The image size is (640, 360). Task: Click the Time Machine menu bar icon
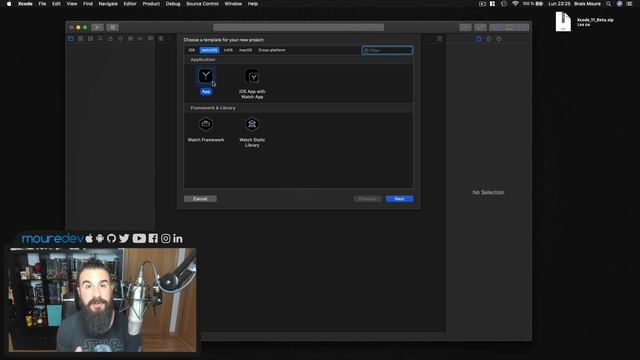pyautogui.click(x=504, y=4)
